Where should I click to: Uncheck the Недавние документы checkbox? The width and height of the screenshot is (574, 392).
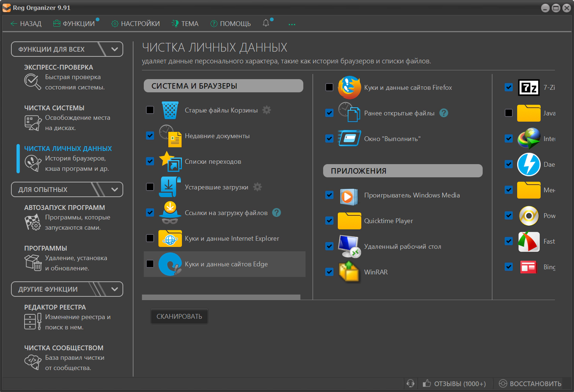click(x=150, y=136)
